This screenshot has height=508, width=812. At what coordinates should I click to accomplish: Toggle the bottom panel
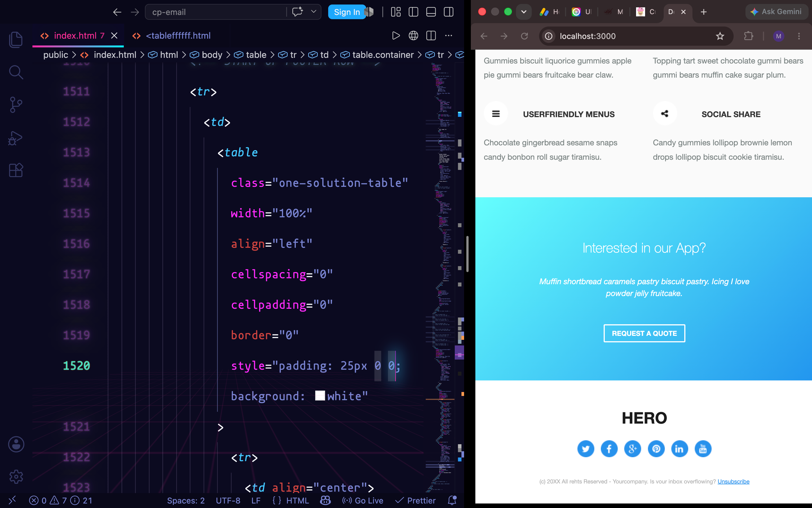point(431,12)
